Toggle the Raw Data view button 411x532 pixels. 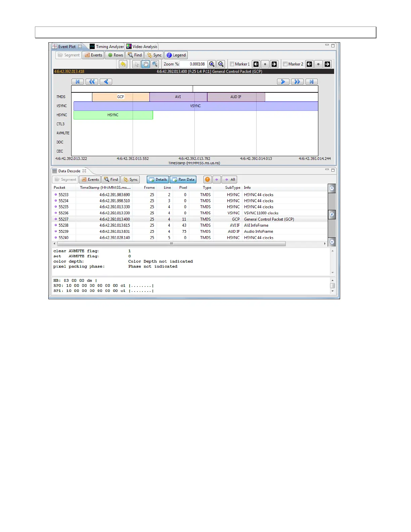[x=183, y=180]
